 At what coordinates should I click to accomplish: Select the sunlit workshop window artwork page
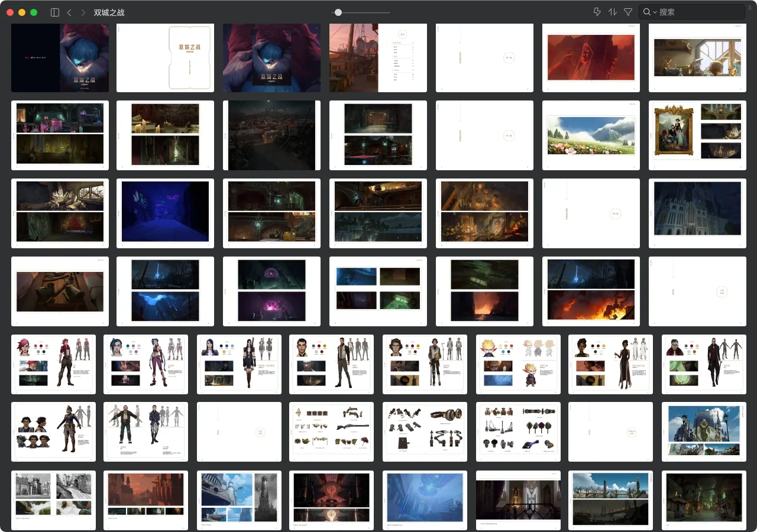click(697, 58)
